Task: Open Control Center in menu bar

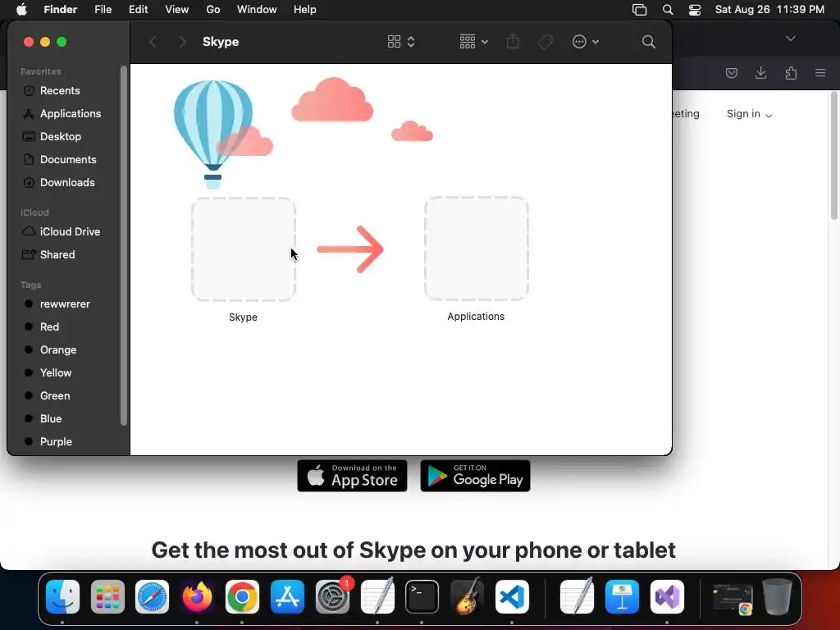Action: [x=695, y=10]
